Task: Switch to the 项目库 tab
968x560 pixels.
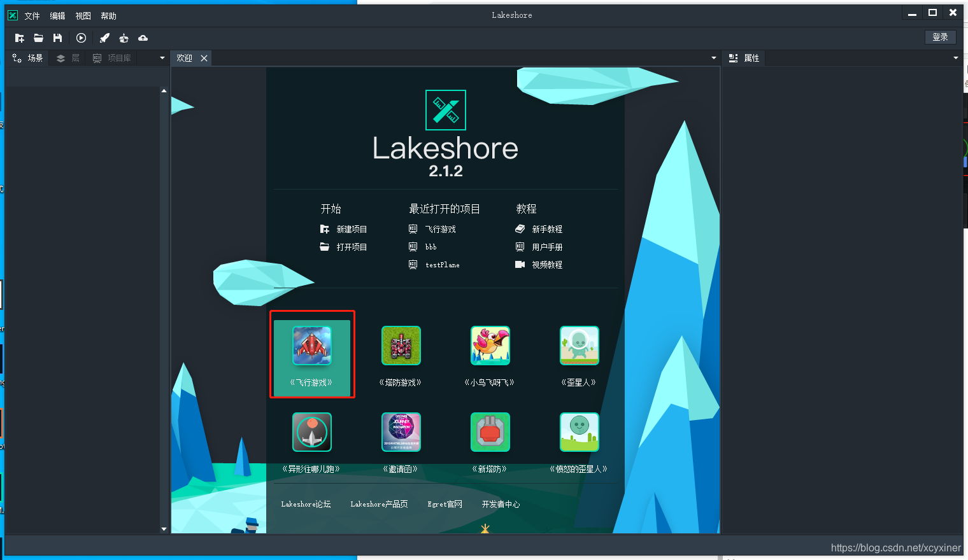Action: coord(112,58)
